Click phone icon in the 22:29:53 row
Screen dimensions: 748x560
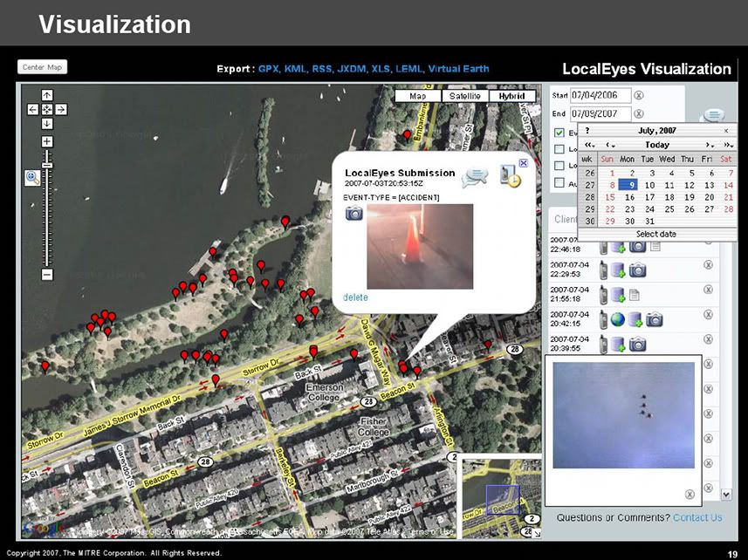tap(603, 270)
